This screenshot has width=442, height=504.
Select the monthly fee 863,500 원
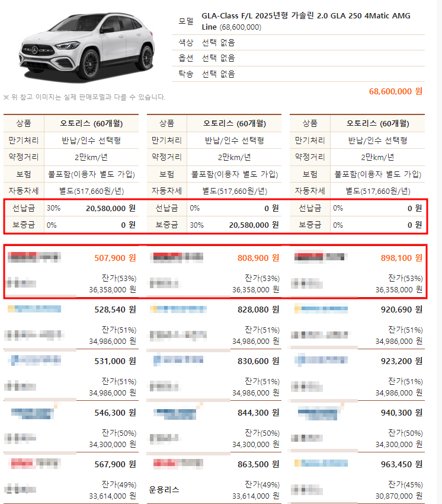258,464
